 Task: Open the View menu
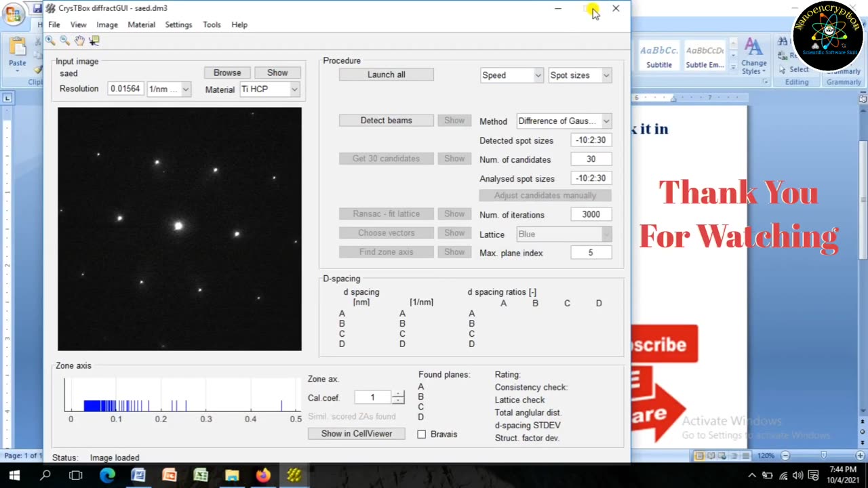(78, 24)
